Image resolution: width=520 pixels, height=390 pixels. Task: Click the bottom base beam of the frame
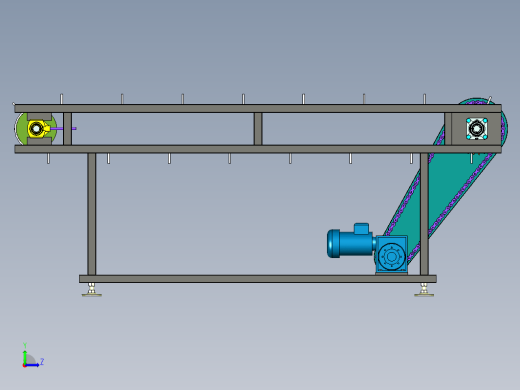(258, 279)
